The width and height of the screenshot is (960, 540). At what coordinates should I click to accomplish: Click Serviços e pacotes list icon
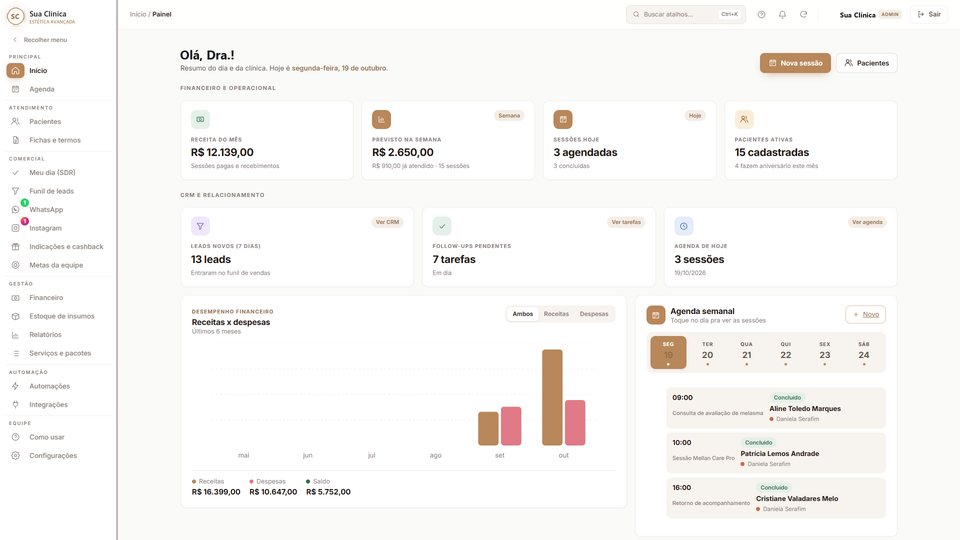pos(15,353)
